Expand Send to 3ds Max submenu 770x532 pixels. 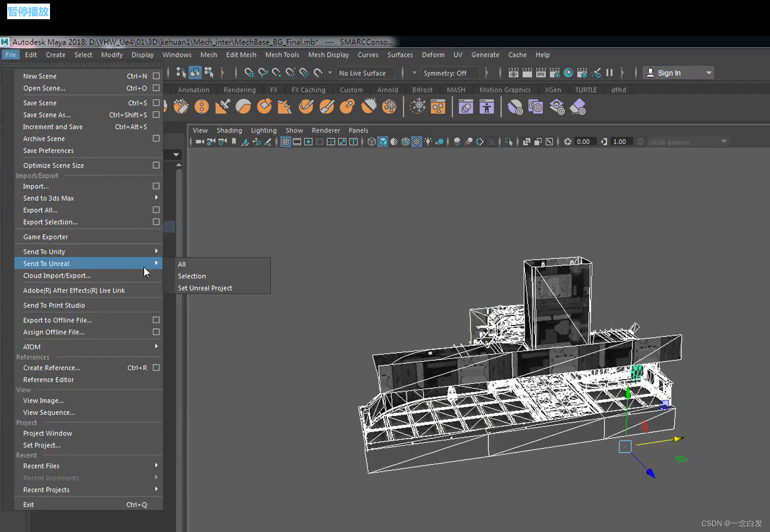point(88,198)
